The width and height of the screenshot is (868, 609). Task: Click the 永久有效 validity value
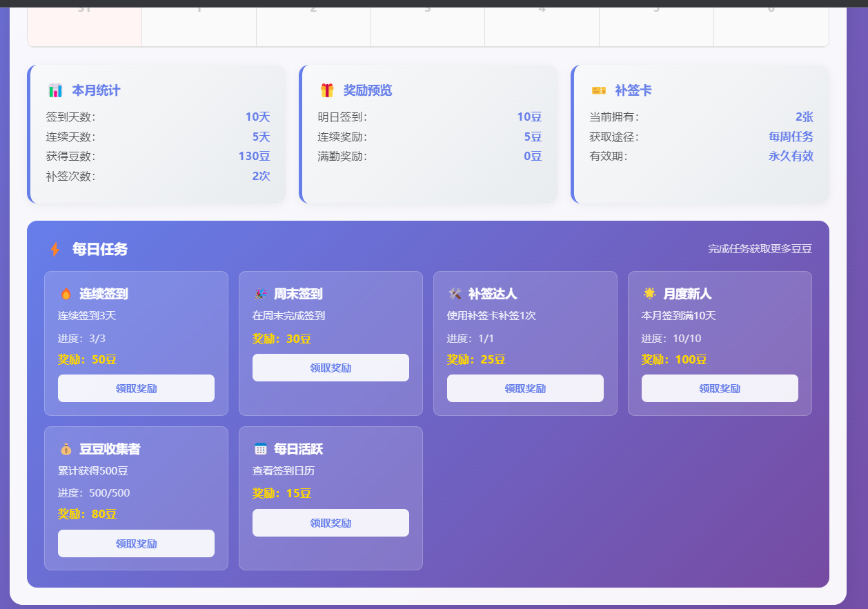pos(791,156)
